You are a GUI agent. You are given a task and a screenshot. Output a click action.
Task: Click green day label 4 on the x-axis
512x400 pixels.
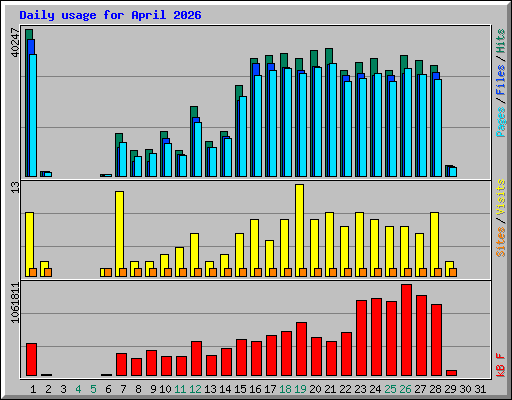[78, 389]
